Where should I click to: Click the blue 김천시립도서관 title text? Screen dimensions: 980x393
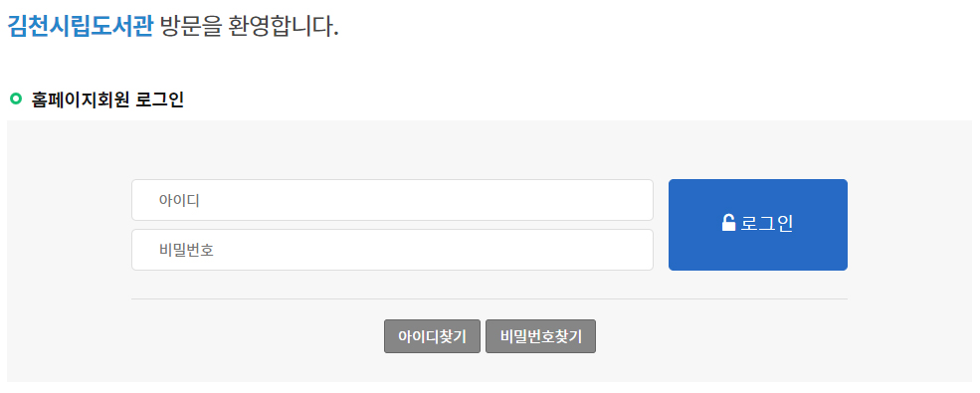click(80, 26)
